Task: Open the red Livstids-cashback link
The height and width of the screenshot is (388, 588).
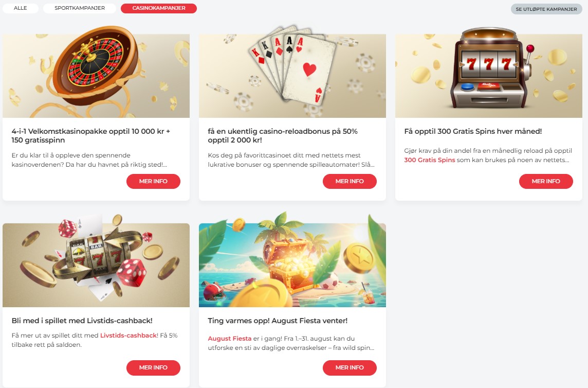Action: [x=128, y=336]
